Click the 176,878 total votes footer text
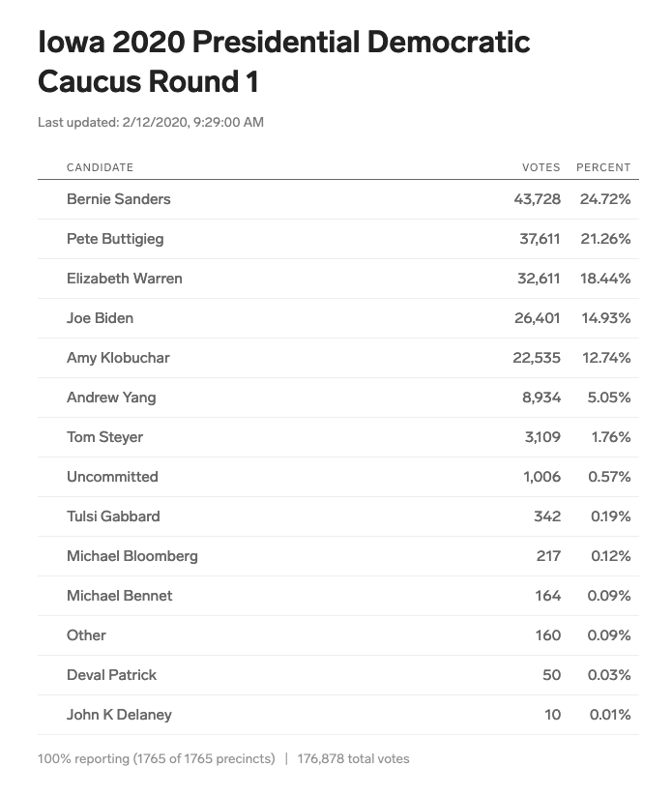 (353, 759)
